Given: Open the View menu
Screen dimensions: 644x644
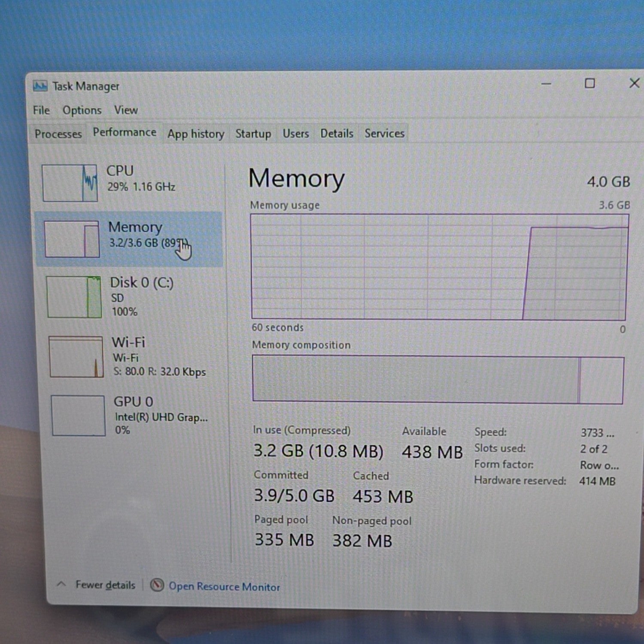Looking at the screenshot, I should (126, 110).
